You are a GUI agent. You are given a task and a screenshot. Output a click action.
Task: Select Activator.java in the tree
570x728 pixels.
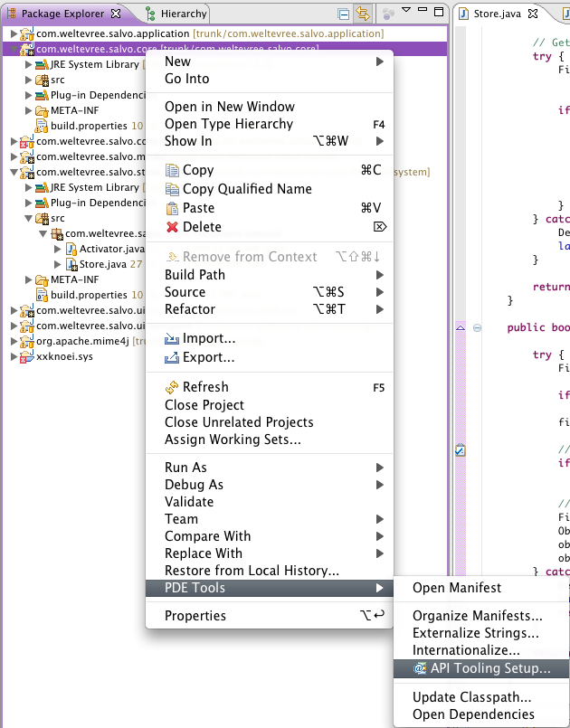tap(111, 249)
